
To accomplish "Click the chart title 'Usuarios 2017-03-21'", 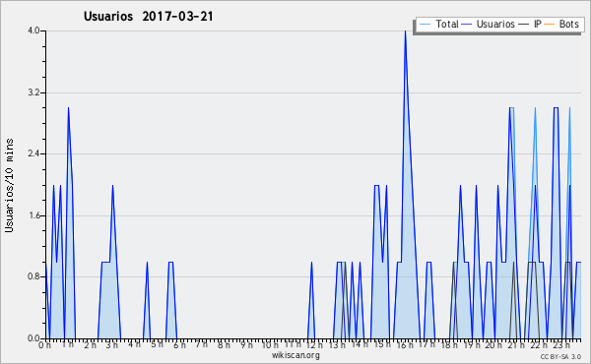I will 148,17.
